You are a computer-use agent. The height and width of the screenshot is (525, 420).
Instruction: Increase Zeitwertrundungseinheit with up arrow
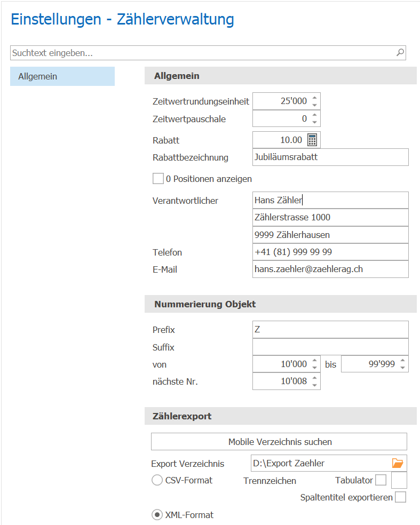click(x=314, y=98)
